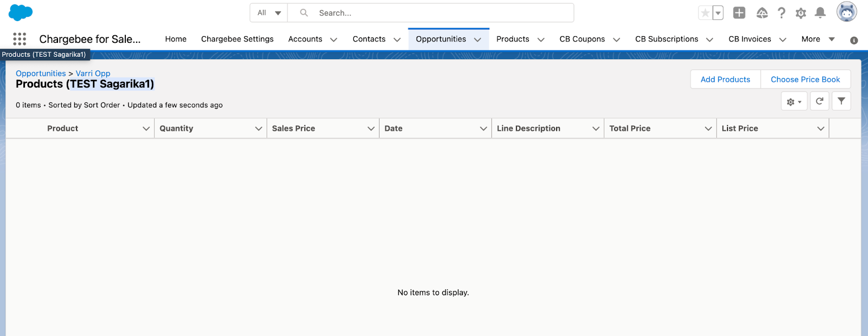Click the Salesforce cloud logo
The image size is (868, 336).
tap(21, 12)
